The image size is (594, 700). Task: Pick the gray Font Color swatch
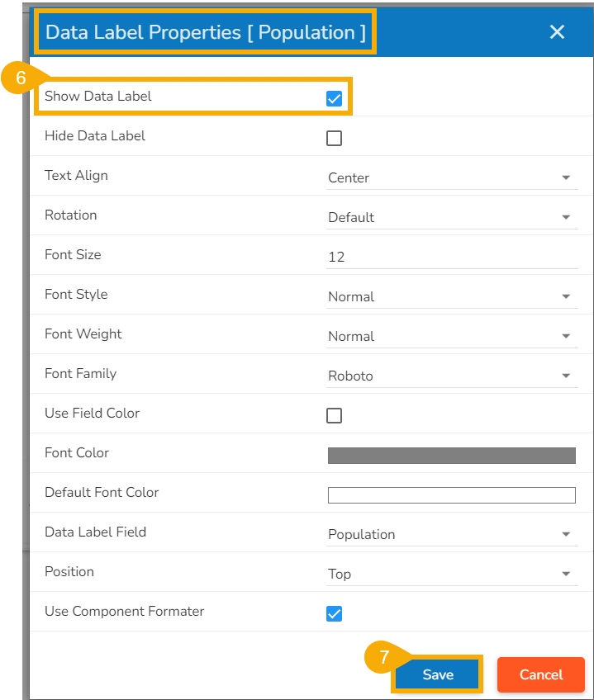[x=452, y=456]
